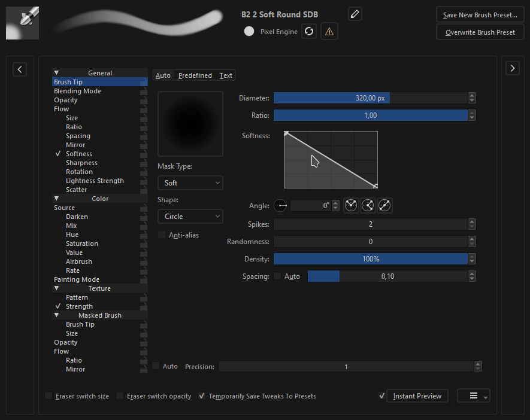Viewport: 530px width, 420px height.
Task: Reload the brush preset with the circular arrows icon
Action: [x=309, y=32]
